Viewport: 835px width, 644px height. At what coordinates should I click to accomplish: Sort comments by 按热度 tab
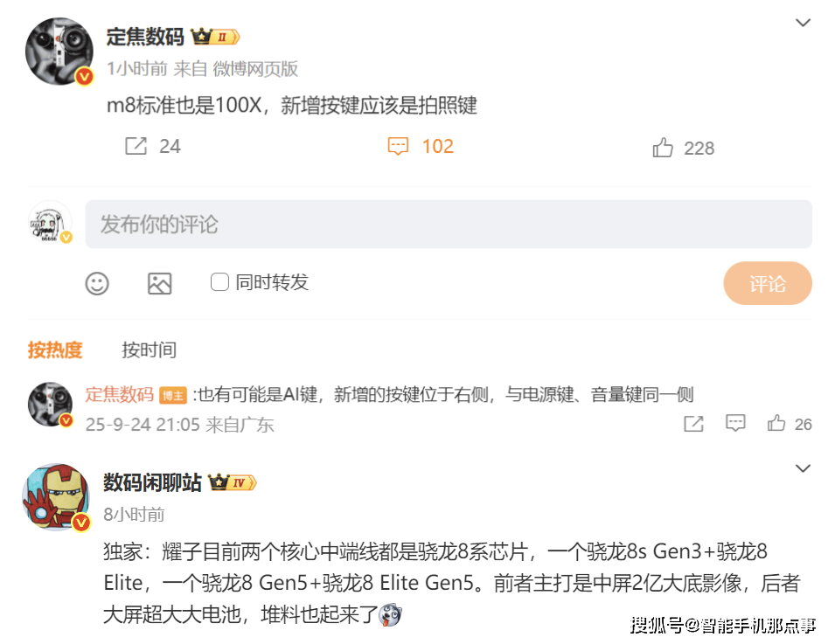(x=55, y=350)
